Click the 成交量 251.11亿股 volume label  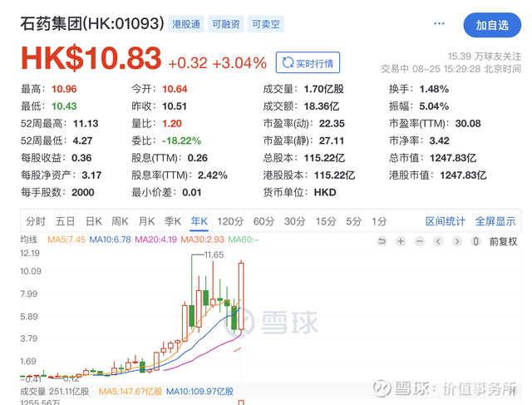55,392
